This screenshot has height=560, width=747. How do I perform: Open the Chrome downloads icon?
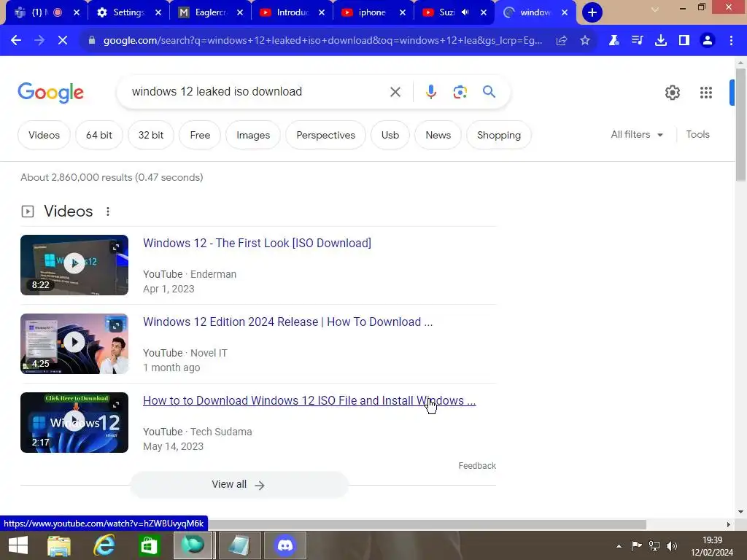point(661,41)
